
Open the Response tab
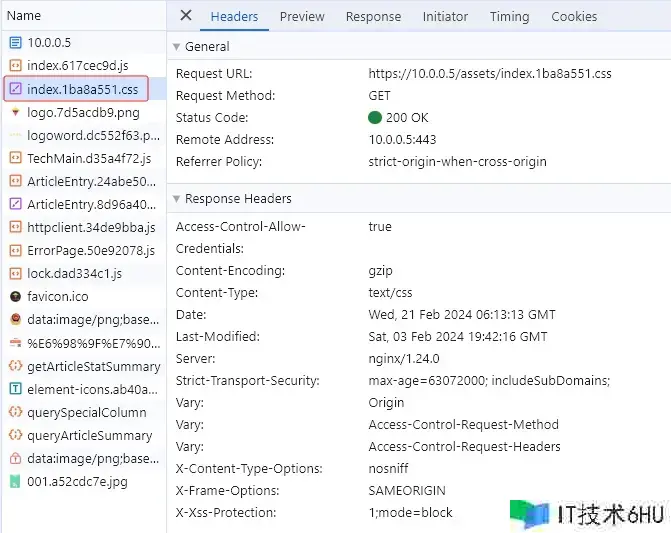click(x=373, y=16)
